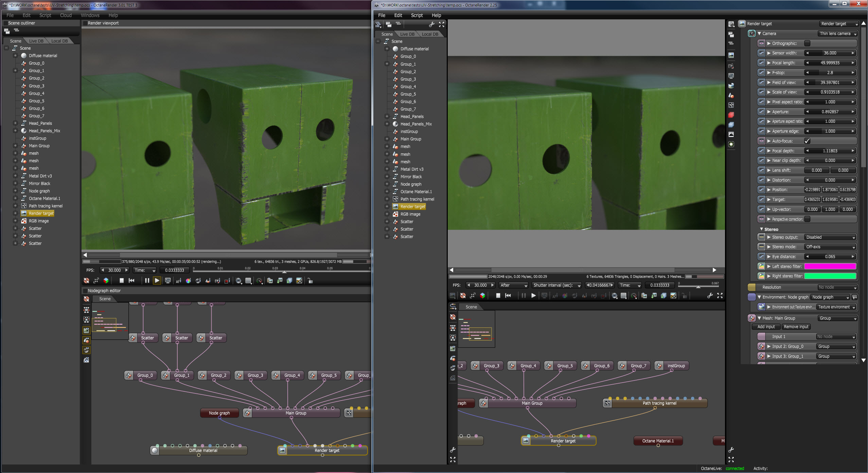Open the Cloud menu
This screenshot has width=868, height=473.
(x=66, y=15)
